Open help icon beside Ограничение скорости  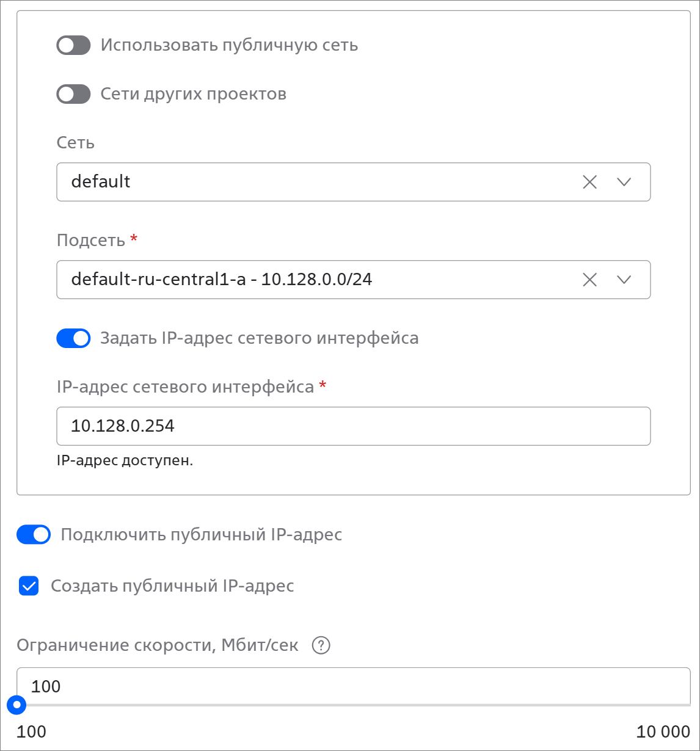click(321, 645)
